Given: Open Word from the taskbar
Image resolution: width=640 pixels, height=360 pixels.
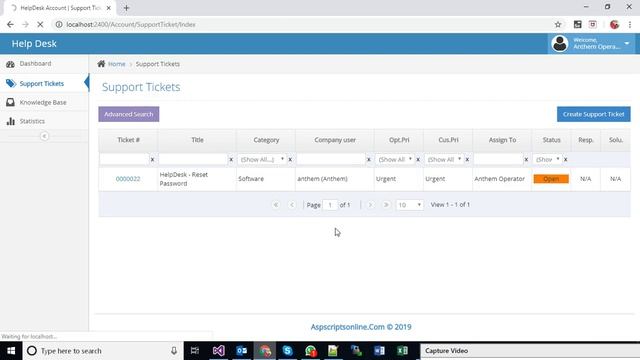Looking at the screenshot, I should (379, 351).
